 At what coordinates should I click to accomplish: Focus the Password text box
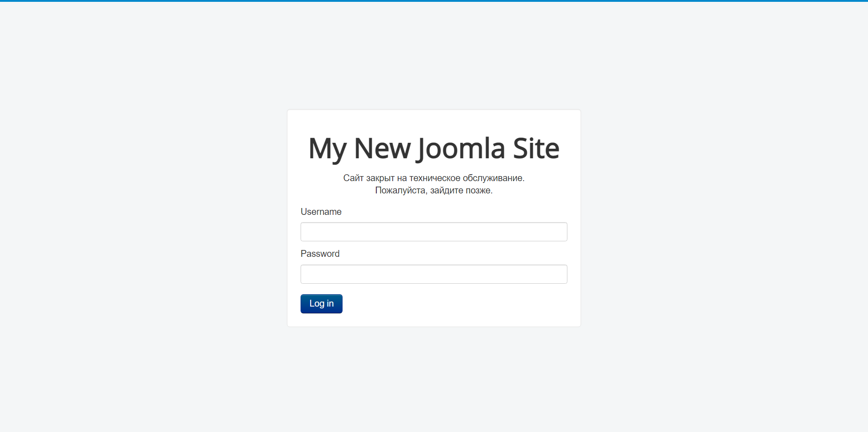pyautogui.click(x=434, y=274)
